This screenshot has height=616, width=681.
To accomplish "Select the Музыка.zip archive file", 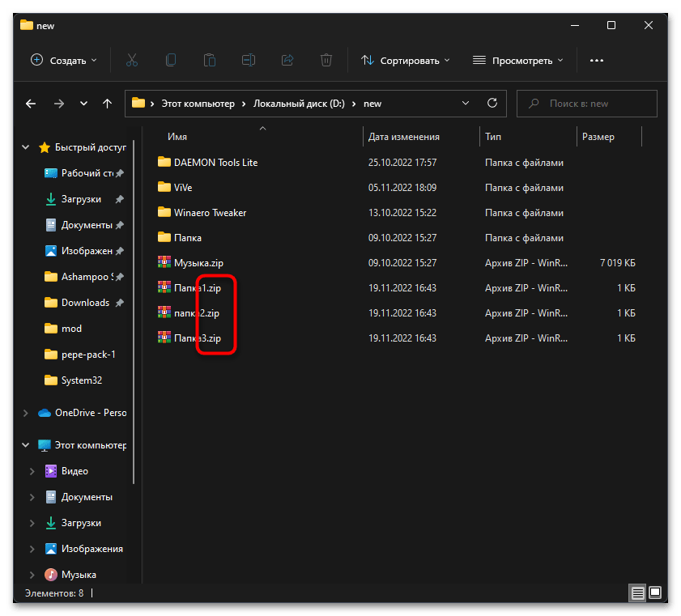I will 197,262.
